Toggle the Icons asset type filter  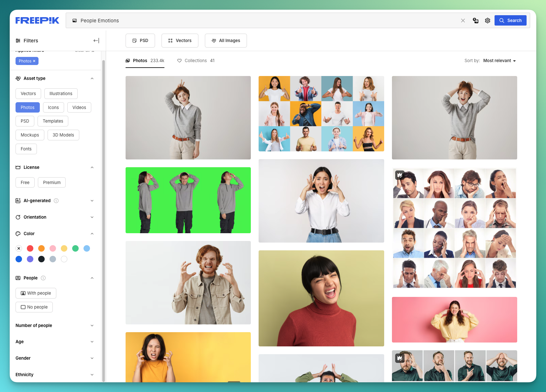point(53,107)
